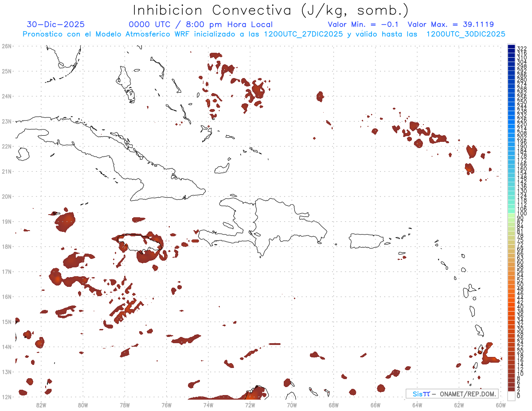
Task: Click the 76W longitude label
Action: pyautogui.click(x=166, y=405)
